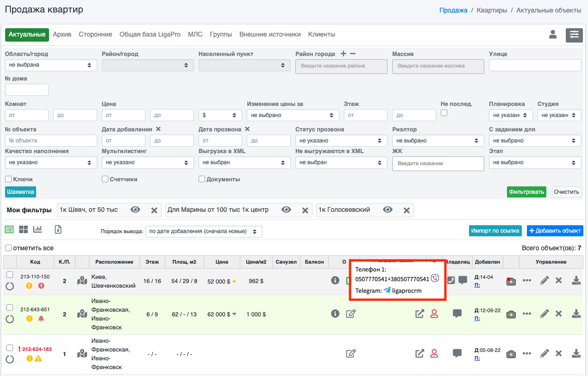Image resolution: width=588 pixels, height=376 pixels.
Task: Open the Область/город dropdown
Action: coord(50,65)
